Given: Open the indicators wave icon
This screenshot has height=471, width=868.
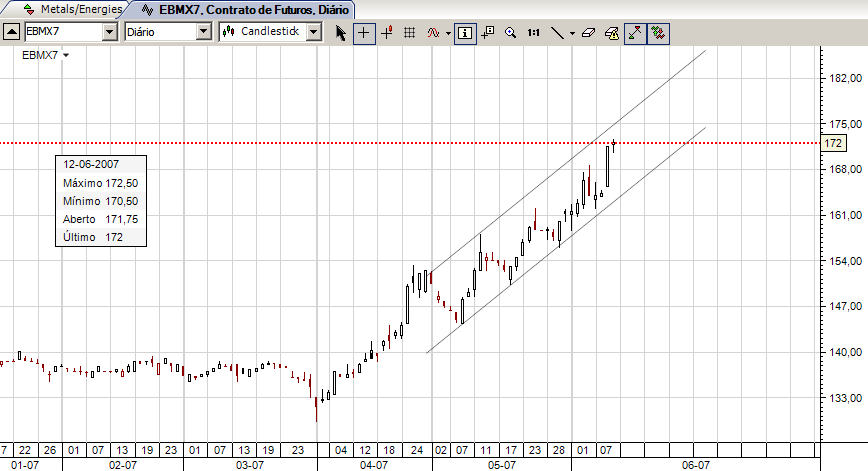Looking at the screenshot, I should (x=433, y=33).
